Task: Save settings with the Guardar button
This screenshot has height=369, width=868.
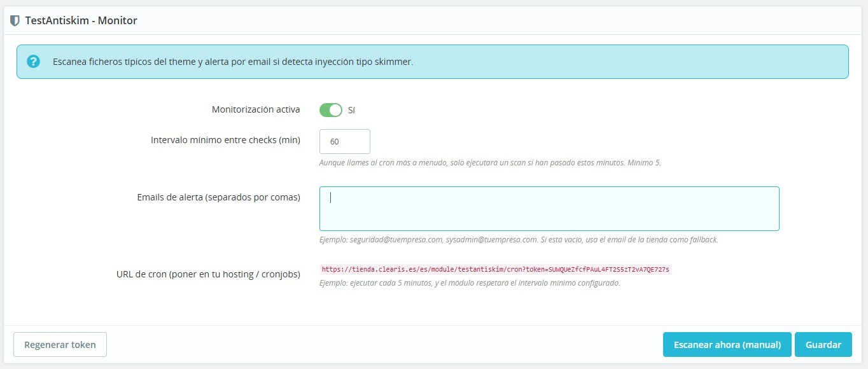Action: (x=823, y=344)
